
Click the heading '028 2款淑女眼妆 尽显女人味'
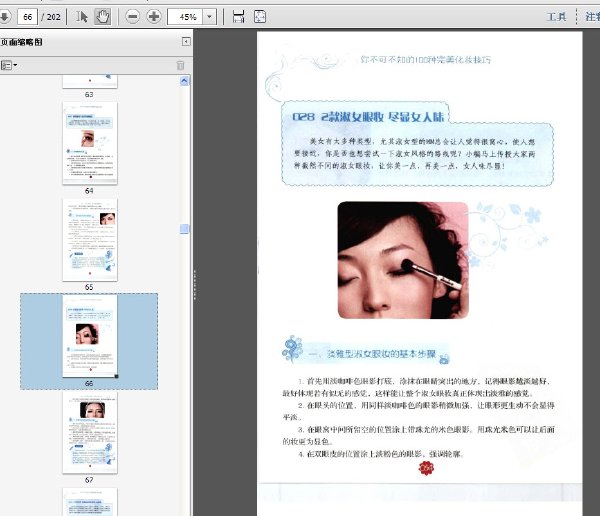[x=368, y=116]
